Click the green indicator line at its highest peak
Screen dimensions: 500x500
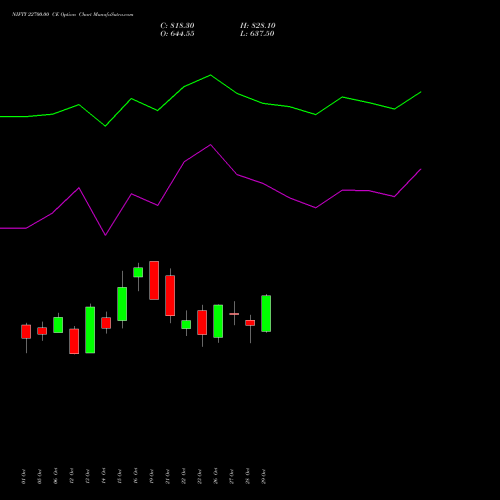pos(210,75)
